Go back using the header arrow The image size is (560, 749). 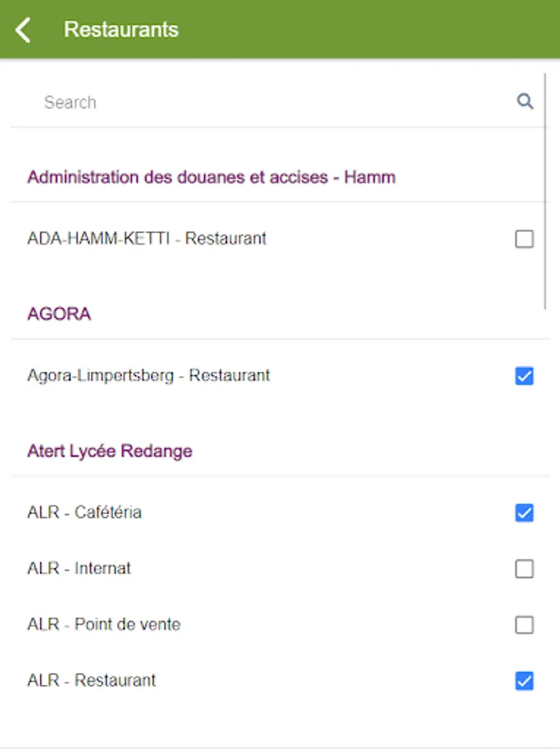coord(23,30)
